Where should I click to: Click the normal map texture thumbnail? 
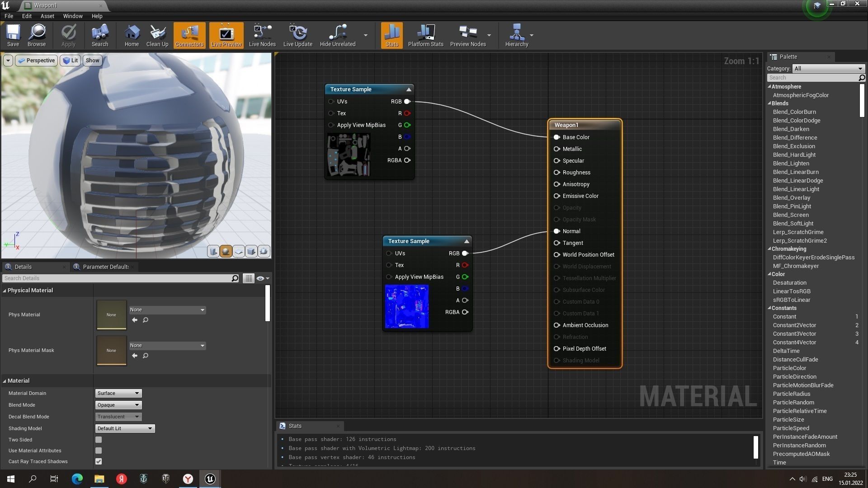(406, 307)
